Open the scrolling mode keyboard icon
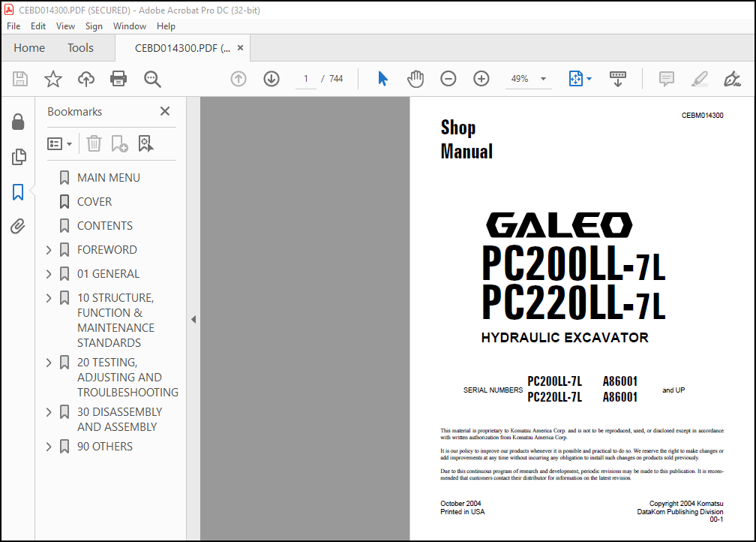The image size is (756, 542). (618, 79)
